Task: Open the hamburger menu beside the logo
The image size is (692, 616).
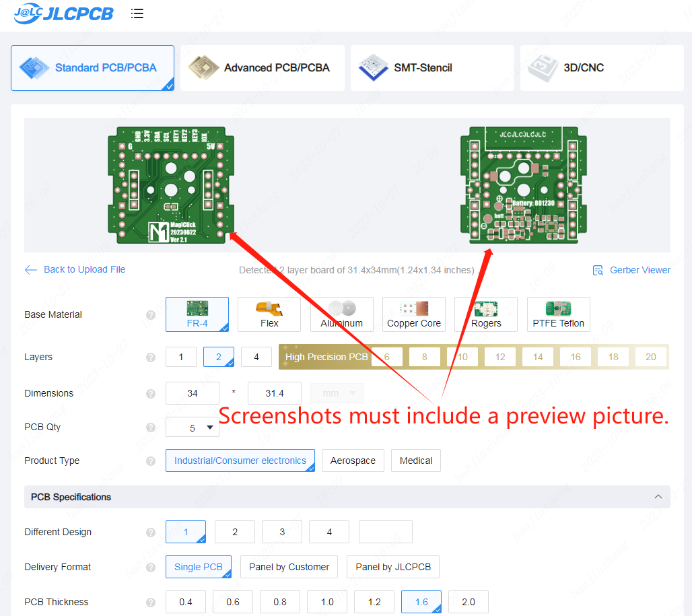Action: click(x=137, y=13)
